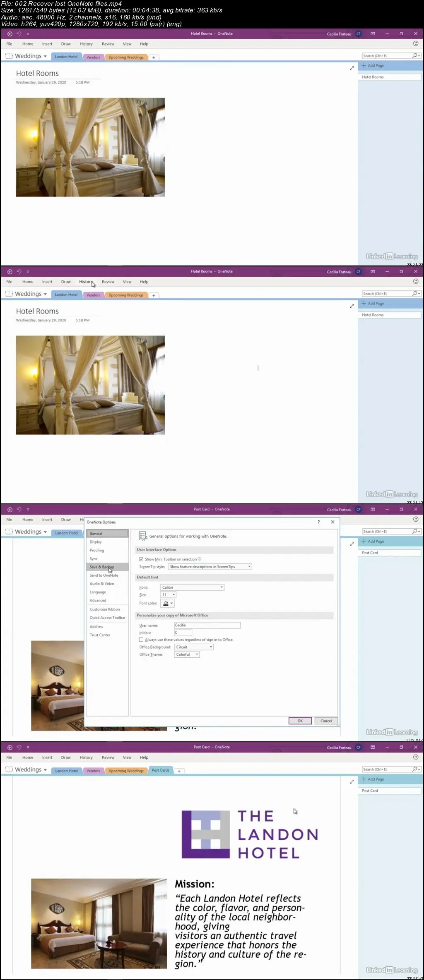The height and width of the screenshot is (980, 424).
Task: Open Quick Access Toolbar options category
Action: pos(107,618)
